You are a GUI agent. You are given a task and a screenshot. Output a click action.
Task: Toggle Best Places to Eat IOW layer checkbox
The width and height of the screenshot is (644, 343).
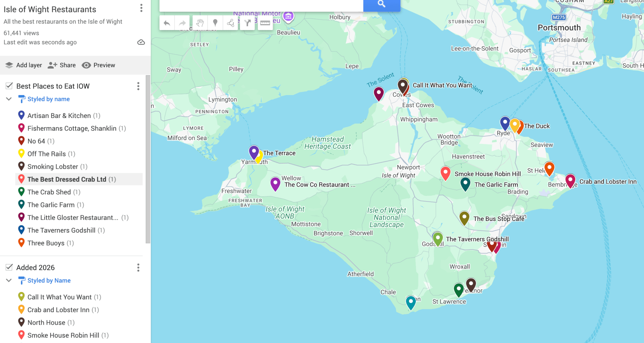click(9, 86)
